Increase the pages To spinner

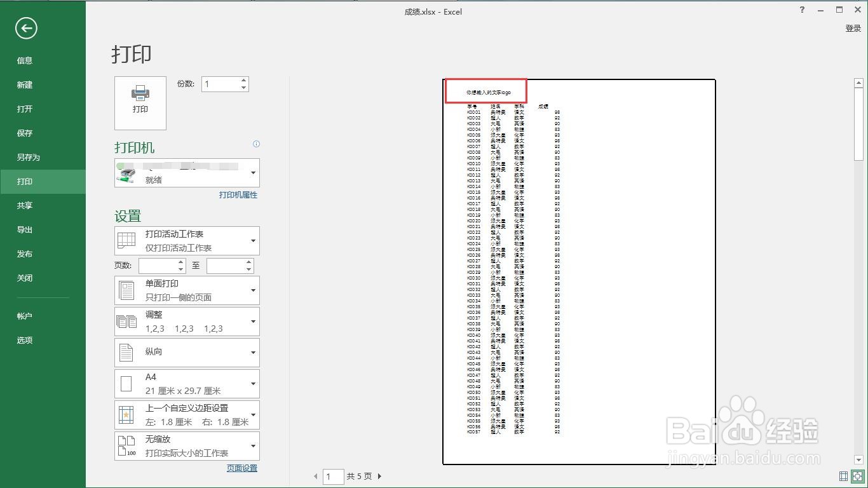pos(249,262)
